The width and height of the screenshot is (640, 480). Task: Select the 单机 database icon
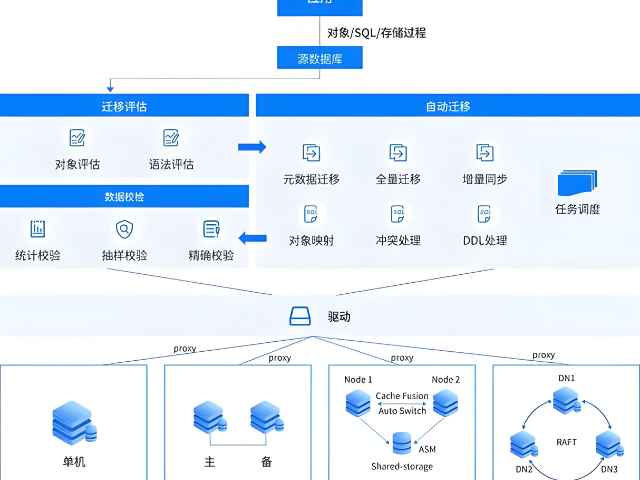pyautogui.click(x=73, y=421)
